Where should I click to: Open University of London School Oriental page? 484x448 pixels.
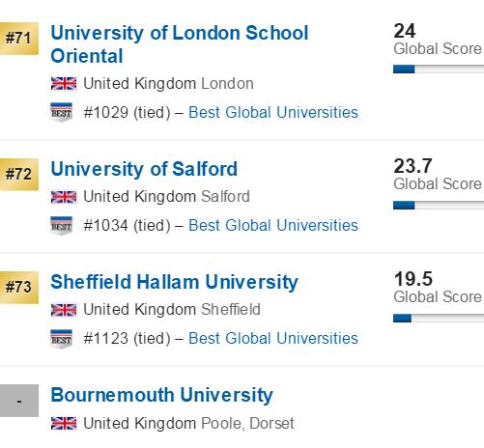180,44
